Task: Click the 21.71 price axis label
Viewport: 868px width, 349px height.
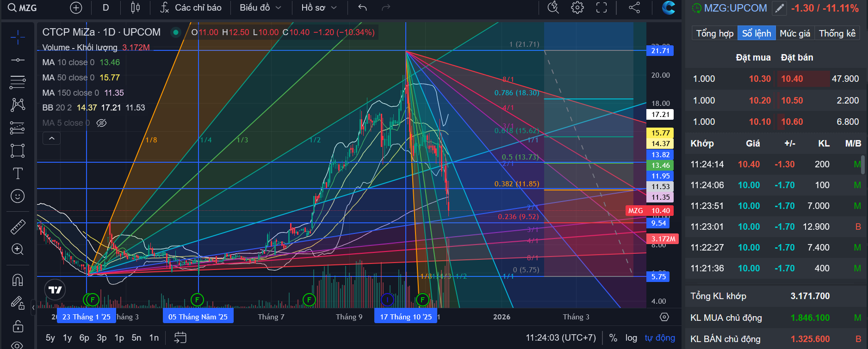Action: [660, 51]
